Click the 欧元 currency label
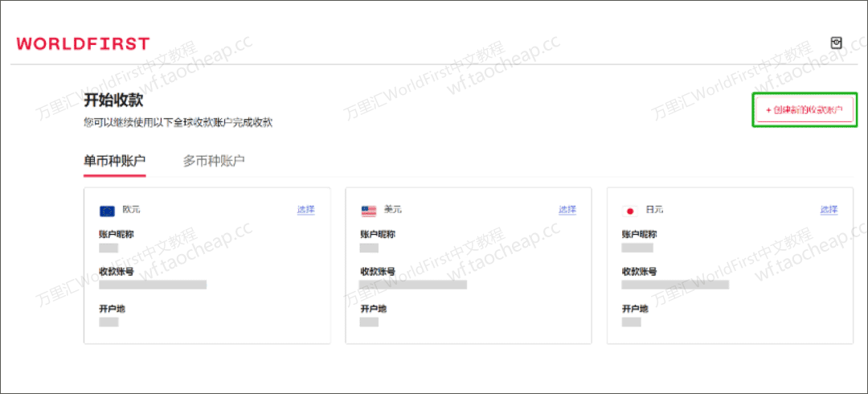Viewport: 868px width, 394px height. pyautogui.click(x=131, y=210)
